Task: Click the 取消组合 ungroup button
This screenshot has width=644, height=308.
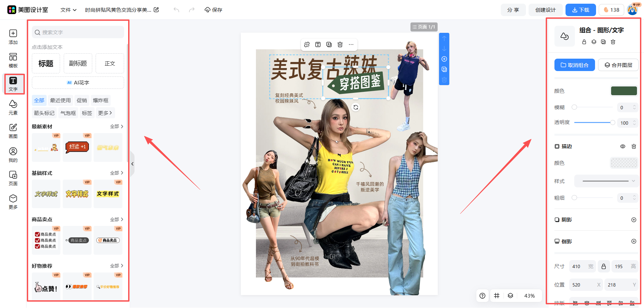Action: click(574, 65)
